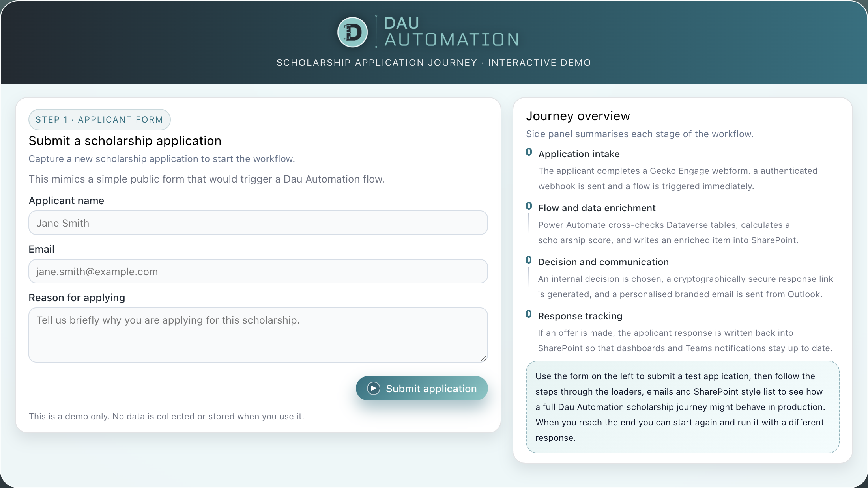Click the Reason for applying text area
The image size is (868, 488).
258,335
